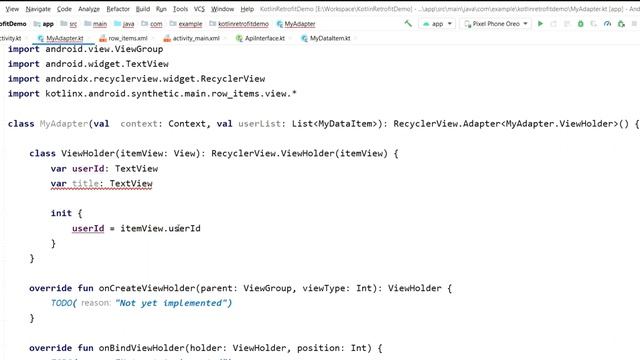This screenshot has width=640, height=360.
Task: Switch to the activity_main.xml editor tab
Action: pos(196,38)
